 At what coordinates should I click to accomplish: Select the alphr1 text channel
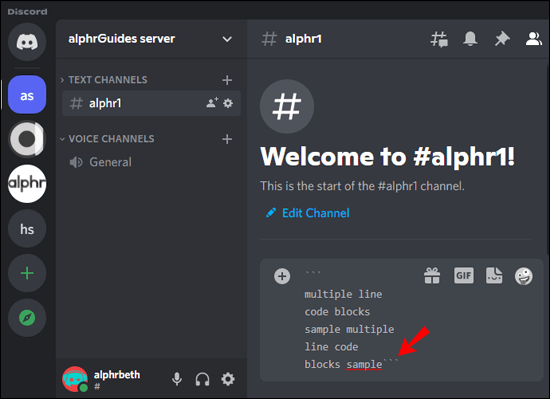point(151,103)
